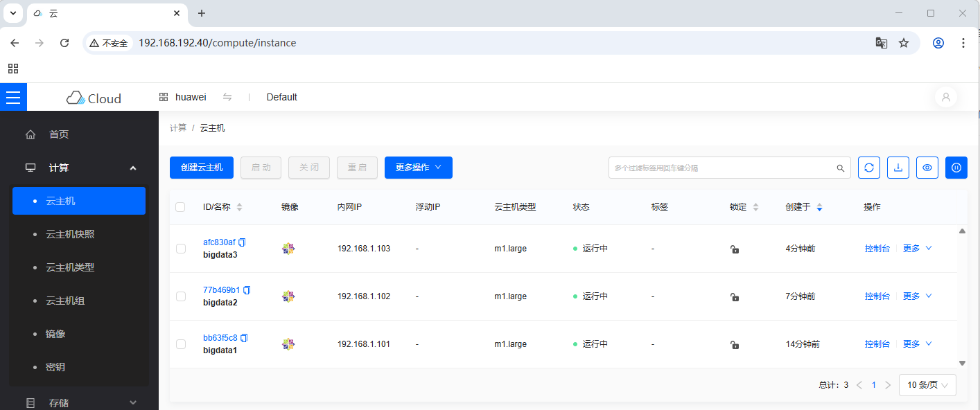Open 控制台 for bigdata3
The image size is (980, 410).
click(x=877, y=248)
